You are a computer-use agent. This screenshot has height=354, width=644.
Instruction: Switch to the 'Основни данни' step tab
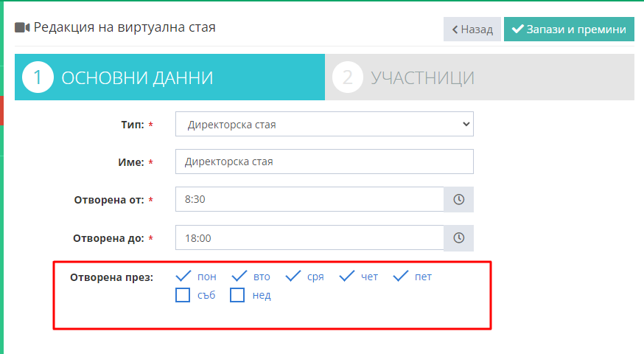point(169,77)
